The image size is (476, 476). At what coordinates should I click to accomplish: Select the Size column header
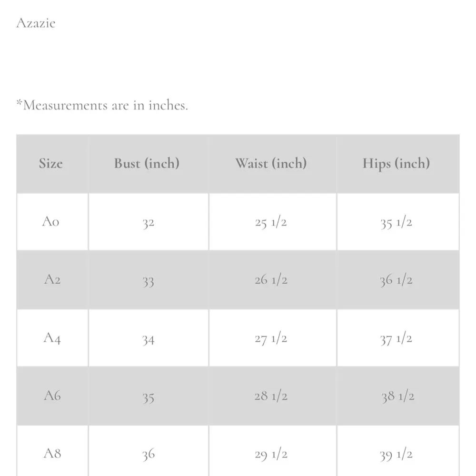coord(51,164)
